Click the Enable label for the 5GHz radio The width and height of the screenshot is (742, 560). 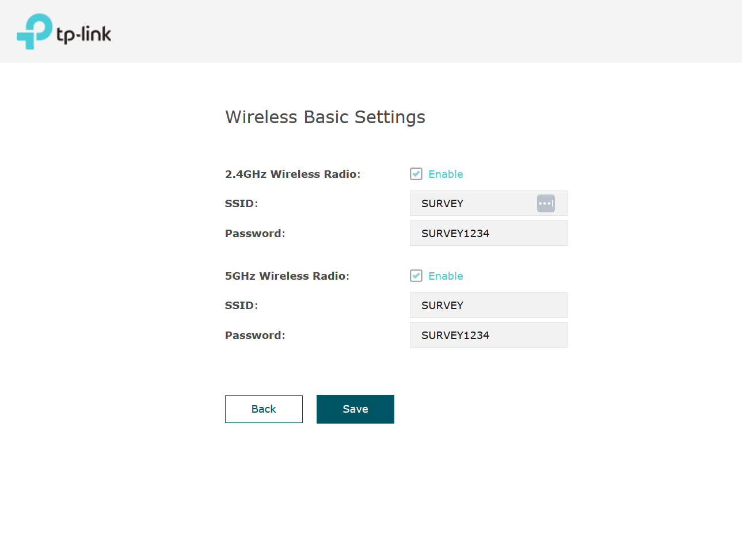pos(446,276)
